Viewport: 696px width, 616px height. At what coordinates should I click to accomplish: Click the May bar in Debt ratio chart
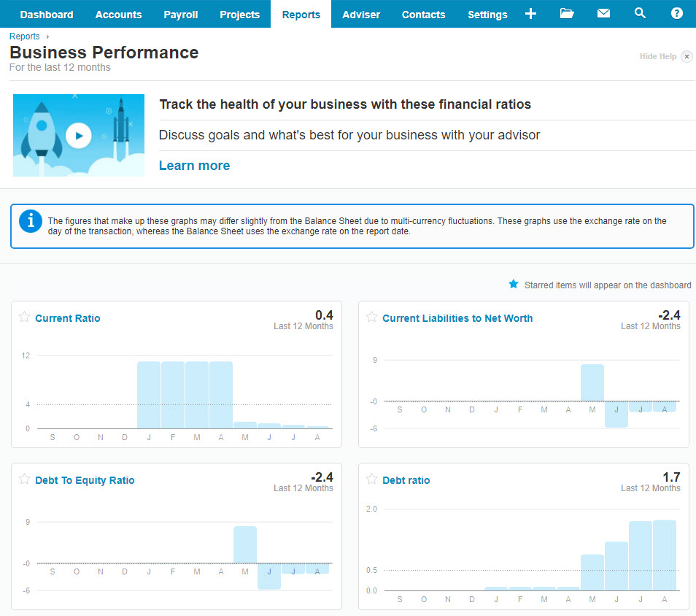point(592,572)
